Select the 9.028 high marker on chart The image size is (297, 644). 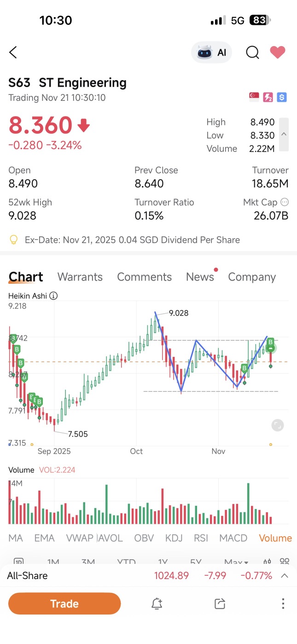(179, 313)
